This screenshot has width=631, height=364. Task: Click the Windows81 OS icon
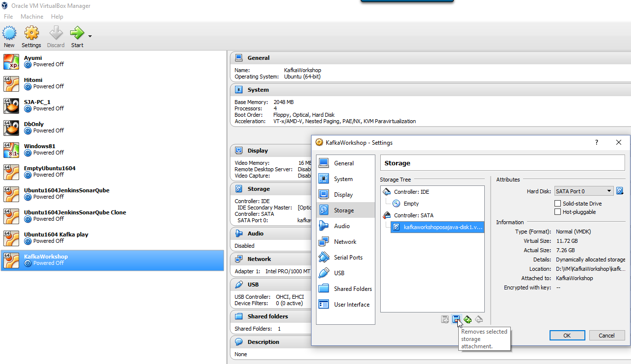tap(11, 150)
